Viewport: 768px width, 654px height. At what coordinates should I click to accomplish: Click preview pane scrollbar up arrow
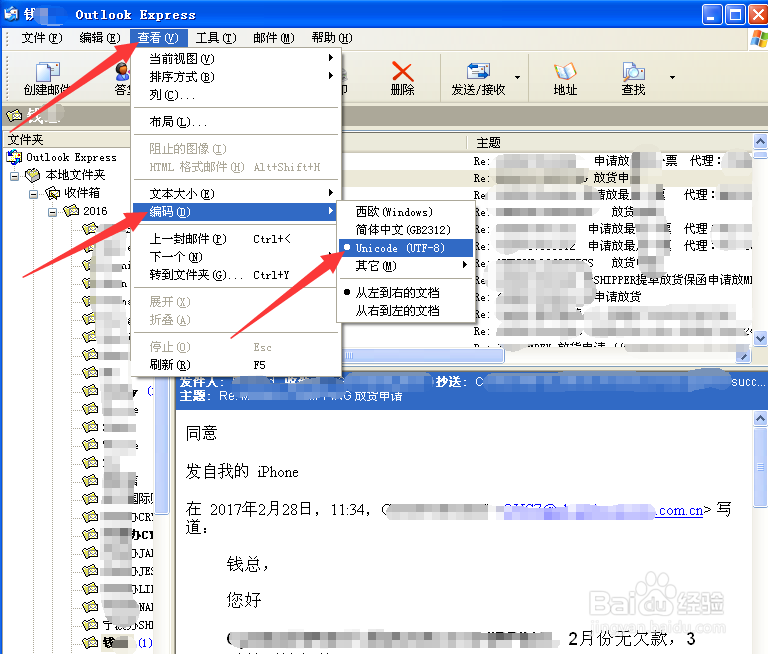tap(760, 419)
